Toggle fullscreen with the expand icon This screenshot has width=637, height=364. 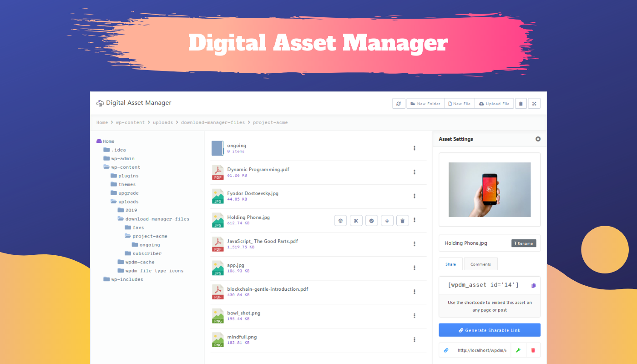pyautogui.click(x=534, y=103)
